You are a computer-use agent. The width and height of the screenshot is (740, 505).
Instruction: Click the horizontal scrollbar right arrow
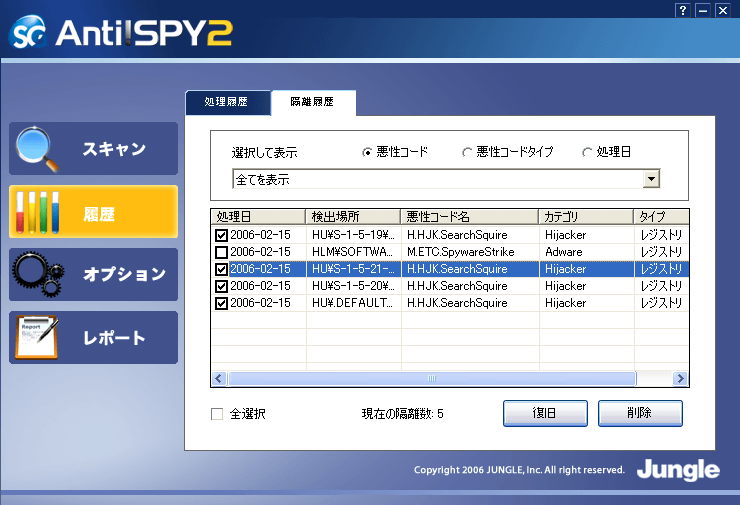pos(680,379)
